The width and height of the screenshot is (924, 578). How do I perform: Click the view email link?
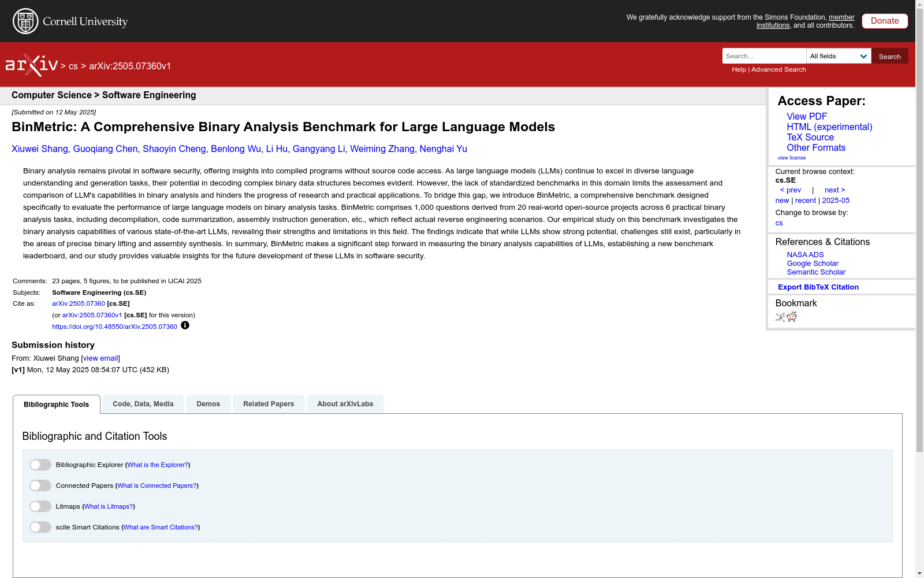[100, 358]
